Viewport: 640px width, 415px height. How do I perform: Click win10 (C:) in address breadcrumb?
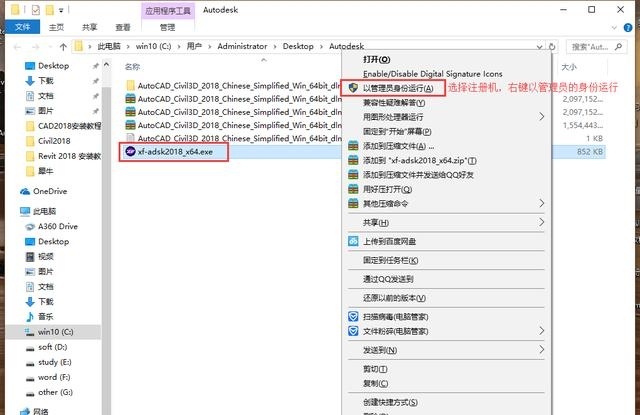(x=153, y=47)
